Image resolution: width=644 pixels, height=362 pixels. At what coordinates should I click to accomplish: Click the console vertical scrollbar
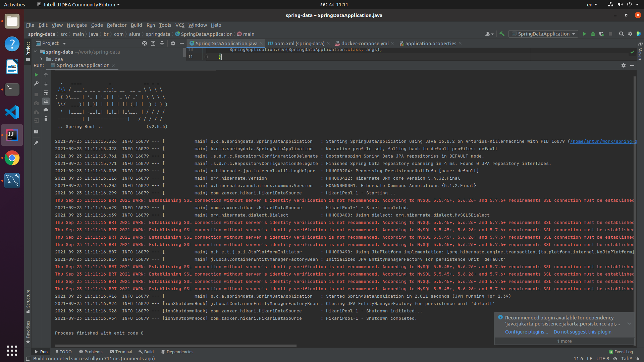pyautogui.click(x=635, y=211)
